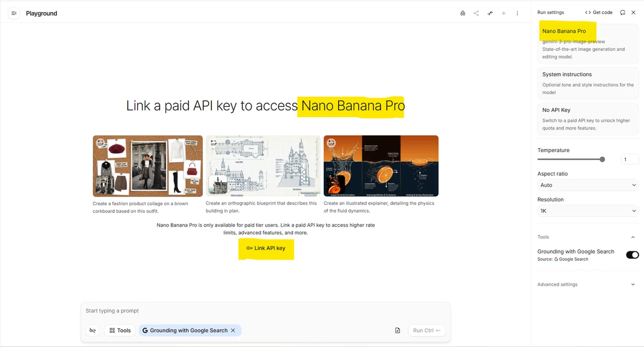Image resolution: width=644 pixels, height=347 pixels.
Task: Click the hidden-eye icon in prompt bar
Action: [x=92, y=330]
